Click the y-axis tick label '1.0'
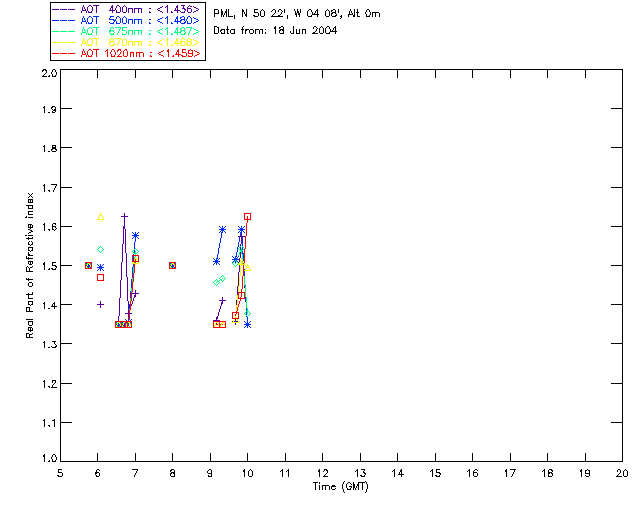Screen dimensions: 640x512 [49, 459]
